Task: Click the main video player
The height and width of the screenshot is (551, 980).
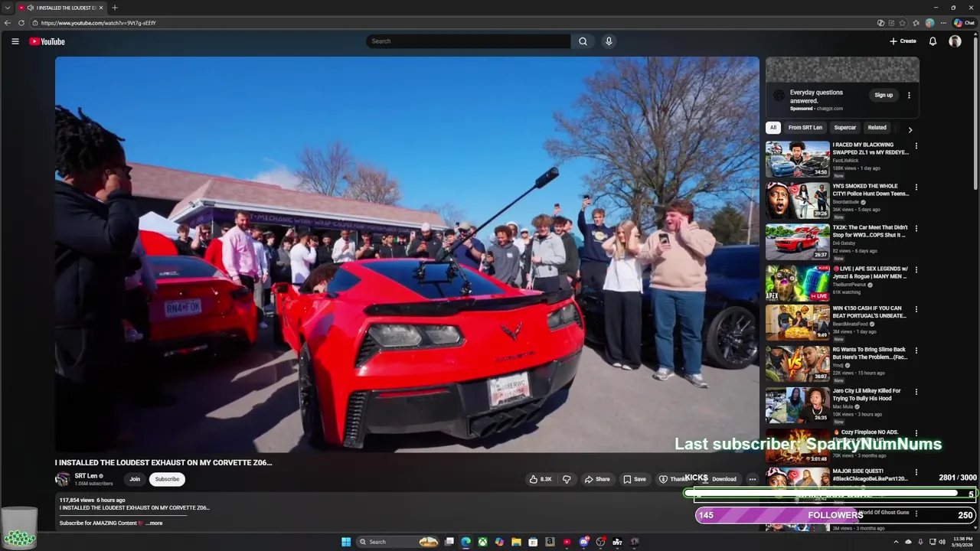Action: click(x=407, y=255)
